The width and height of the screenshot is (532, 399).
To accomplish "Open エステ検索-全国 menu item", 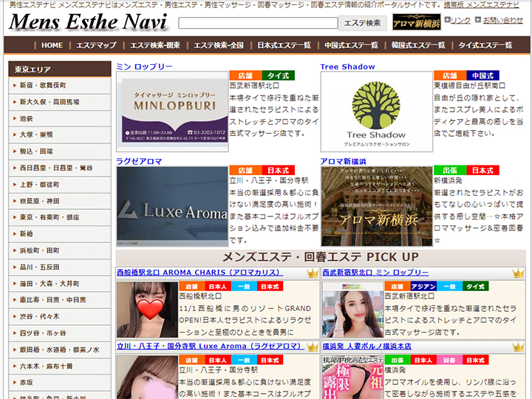I will click(x=219, y=45).
